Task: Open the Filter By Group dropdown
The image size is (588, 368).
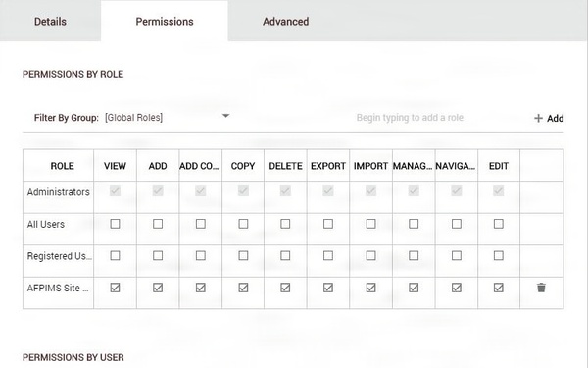Action: 167,118
